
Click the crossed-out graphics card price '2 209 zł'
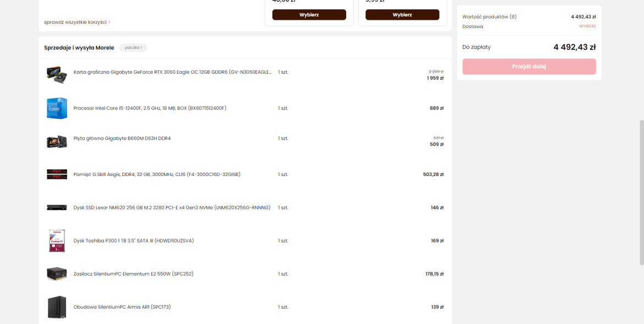(436, 72)
